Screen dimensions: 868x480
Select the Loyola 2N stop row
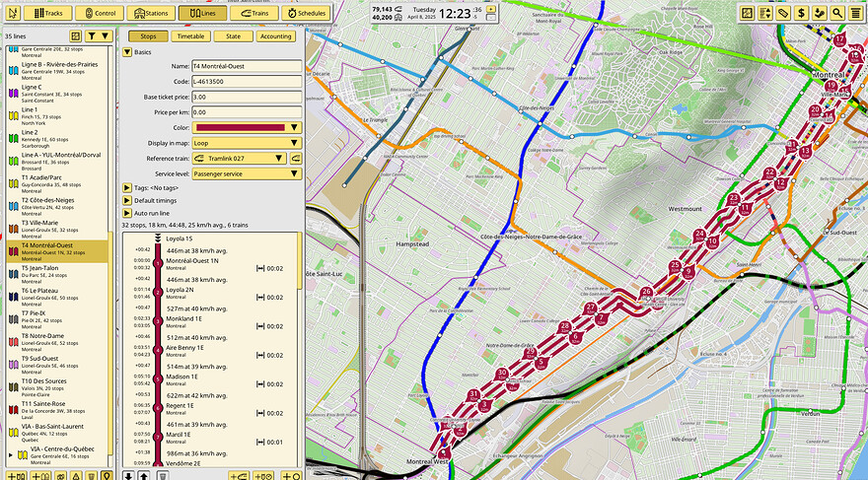(210, 293)
